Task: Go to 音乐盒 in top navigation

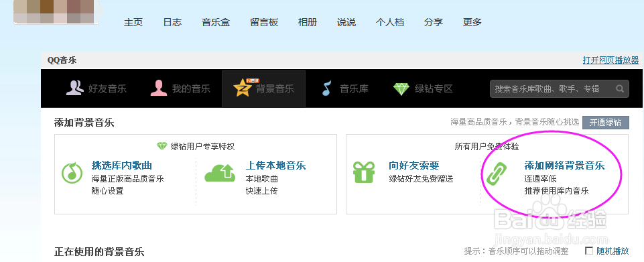Action: [216, 22]
